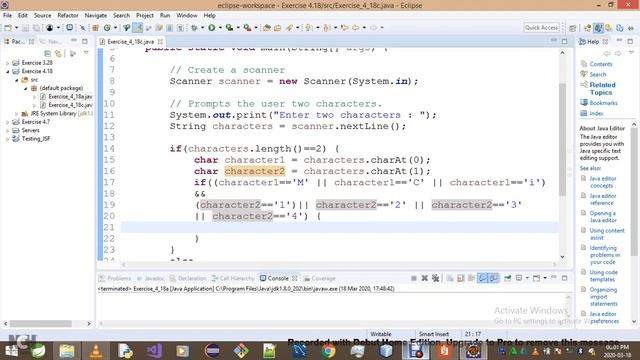Image resolution: width=640 pixels, height=360 pixels.
Task: Expand the Exercise 3.28 project
Action: [7, 63]
